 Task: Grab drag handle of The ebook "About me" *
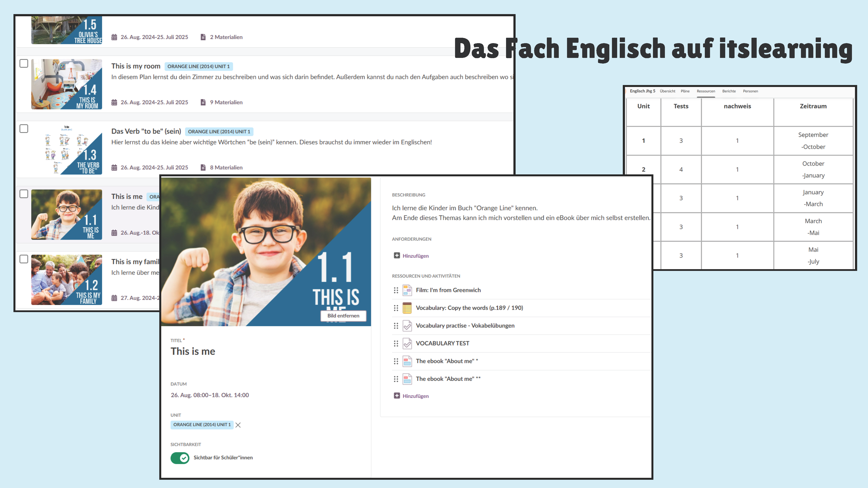coord(396,361)
